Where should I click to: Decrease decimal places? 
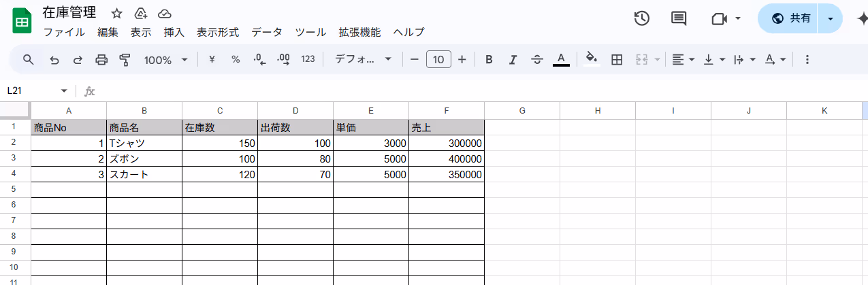pos(259,59)
